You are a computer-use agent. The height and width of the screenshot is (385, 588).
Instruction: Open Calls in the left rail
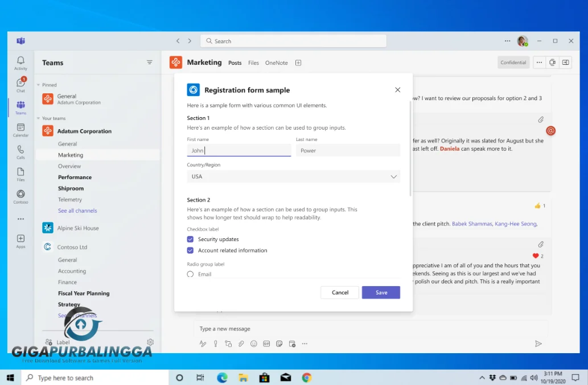tap(20, 152)
